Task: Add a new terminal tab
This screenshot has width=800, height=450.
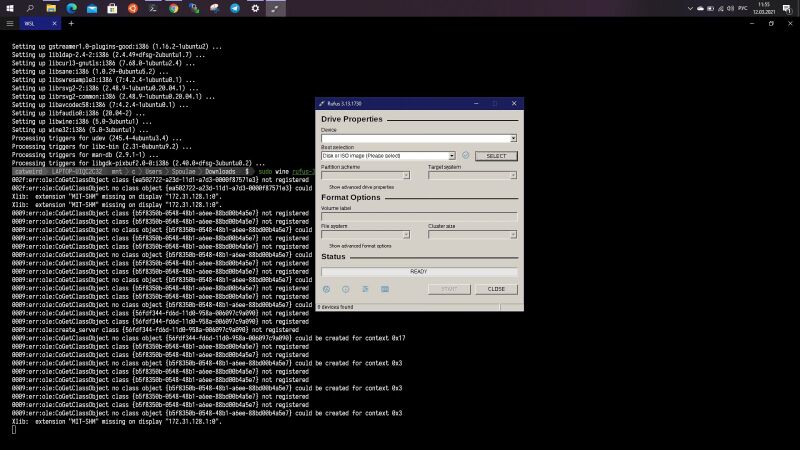Action: pos(71,23)
